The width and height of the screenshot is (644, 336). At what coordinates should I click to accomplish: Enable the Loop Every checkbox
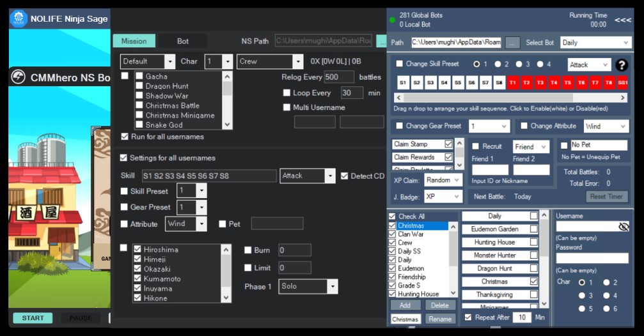click(287, 93)
